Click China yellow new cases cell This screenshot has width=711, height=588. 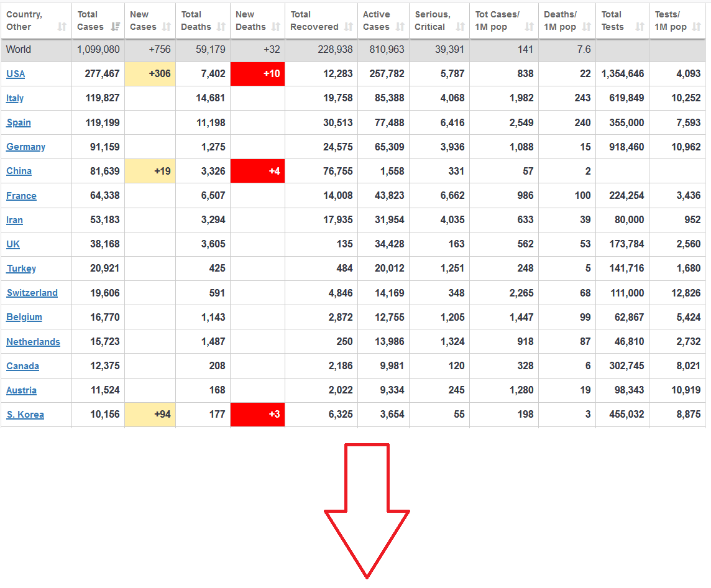pos(150,171)
